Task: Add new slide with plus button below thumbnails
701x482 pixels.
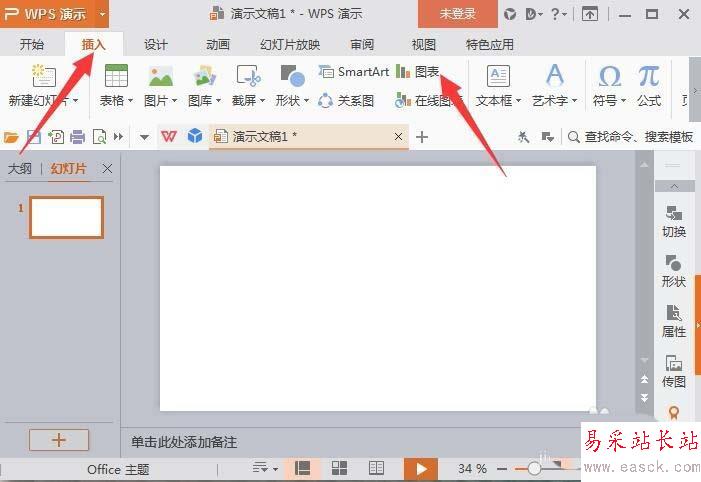Action: 59,440
